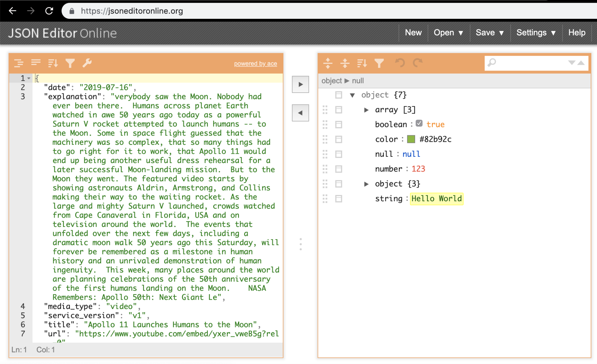This screenshot has width=597, height=364.
Task: Open the Save dropdown menu
Action: (490, 33)
